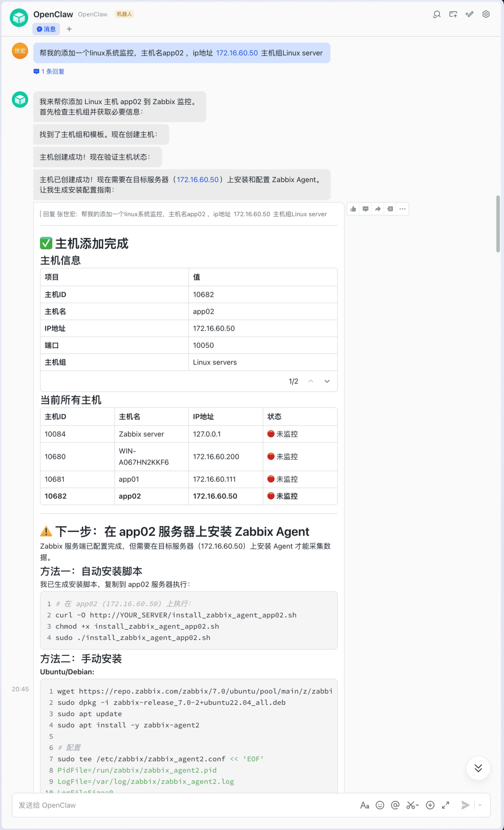Click the 机器人 badge beside OpenClaw
The width and height of the screenshot is (504, 830).
coord(124,14)
